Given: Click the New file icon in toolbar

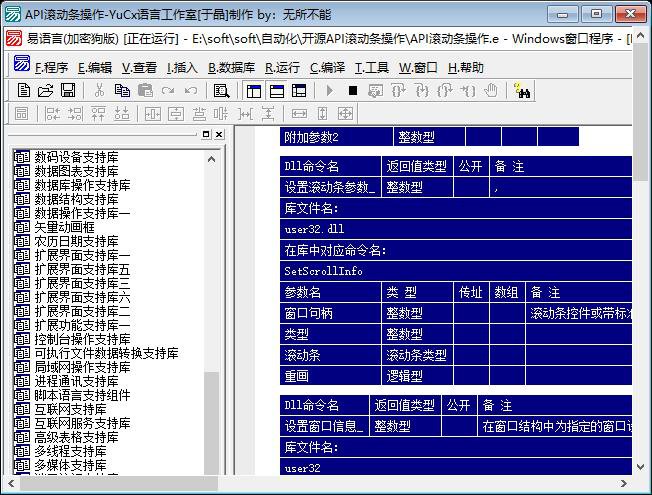Looking at the screenshot, I should [24, 91].
